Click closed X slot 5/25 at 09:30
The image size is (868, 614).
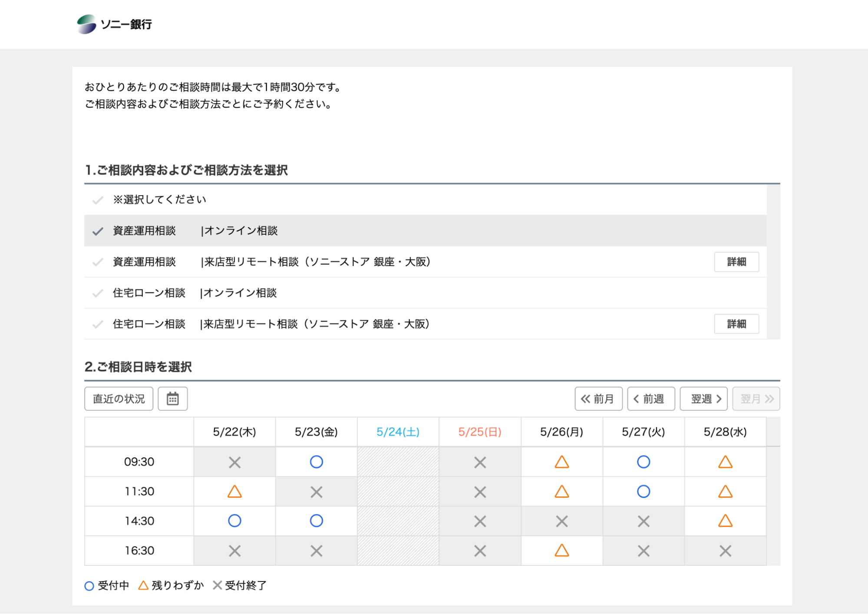pos(480,462)
